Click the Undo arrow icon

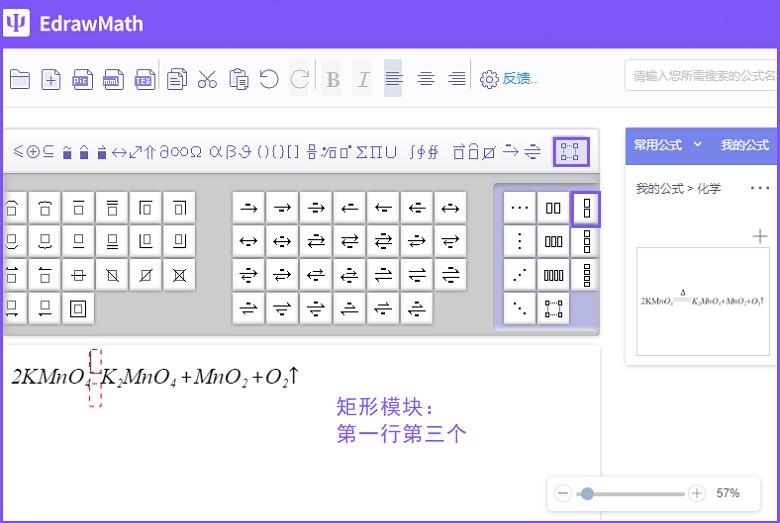tap(268, 79)
